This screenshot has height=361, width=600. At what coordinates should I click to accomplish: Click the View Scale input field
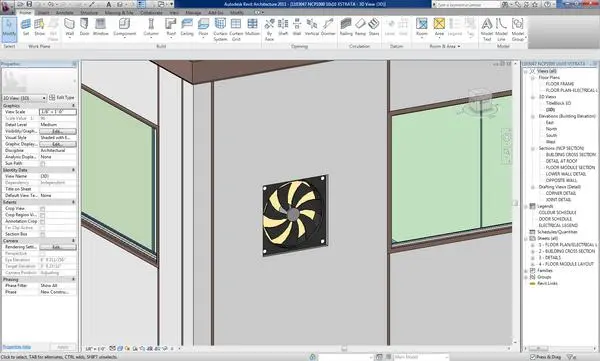pyautogui.click(x=58, y=112)
